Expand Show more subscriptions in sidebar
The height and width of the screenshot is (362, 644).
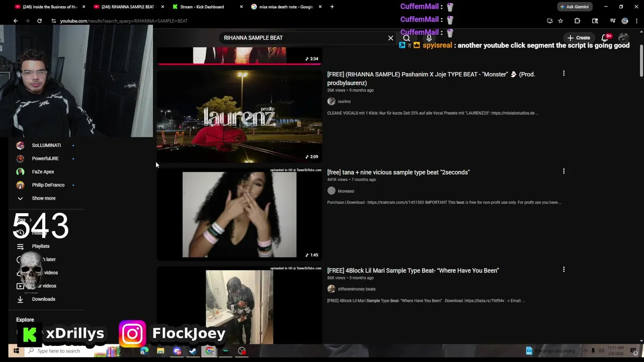coord(44,198)
